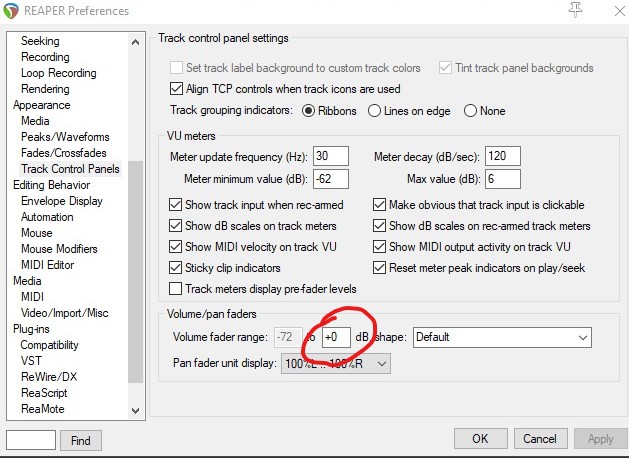Screen dimensions: 629x458
Task: Close the REAPER Preferences window
Action: (619, 11)
